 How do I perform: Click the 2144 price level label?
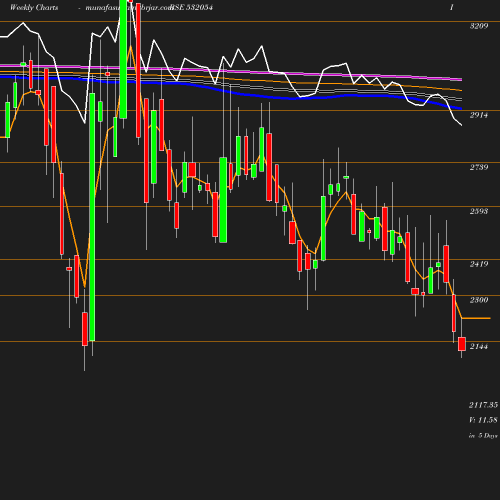pyautogui.click(x=479, y=347)
